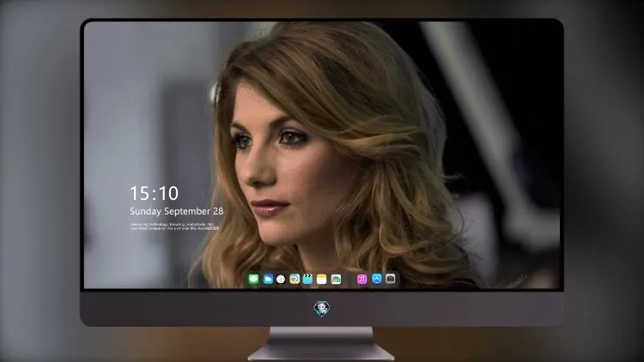Open the Camera app in dock
The width and height of the screenshot is (644, 362).
(391, 279)
